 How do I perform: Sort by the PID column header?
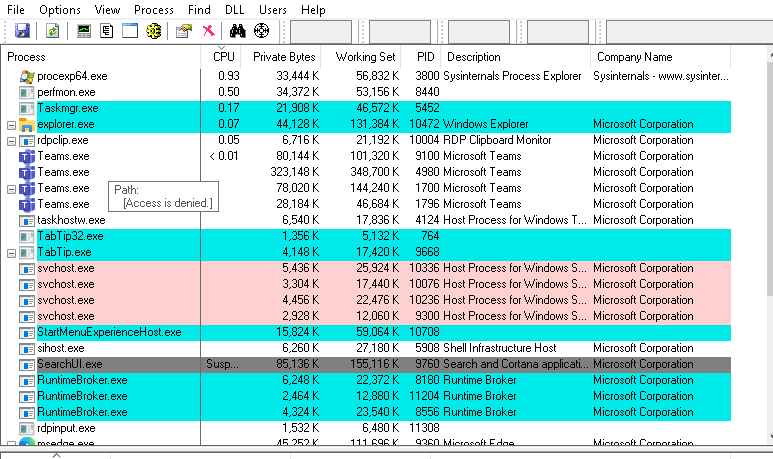pyautogui.click(x=421, y=57)
